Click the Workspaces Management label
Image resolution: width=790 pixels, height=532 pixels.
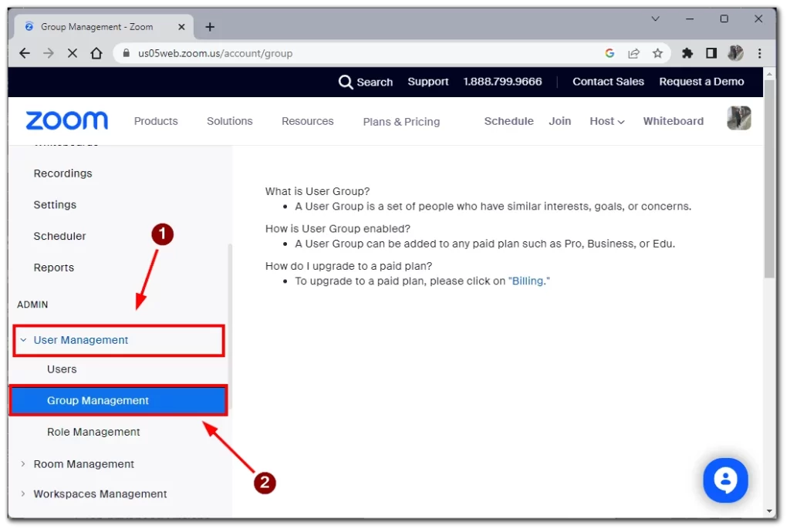tap(100, 494)
